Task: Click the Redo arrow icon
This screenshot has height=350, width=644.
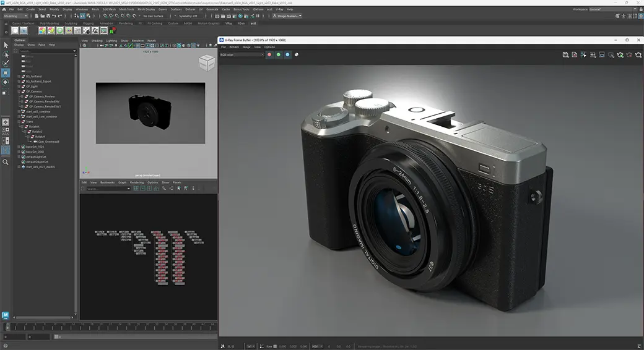Action: click(59, 16)
